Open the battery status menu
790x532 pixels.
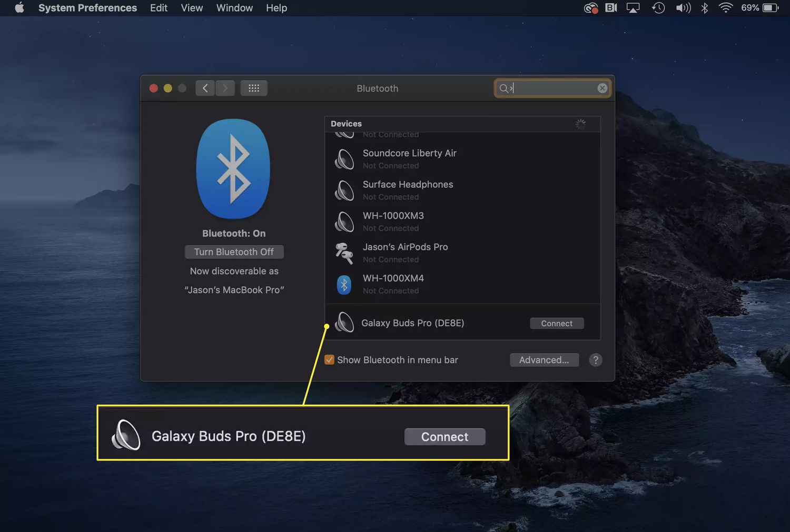pyautogui.click(x=770, y=8)
